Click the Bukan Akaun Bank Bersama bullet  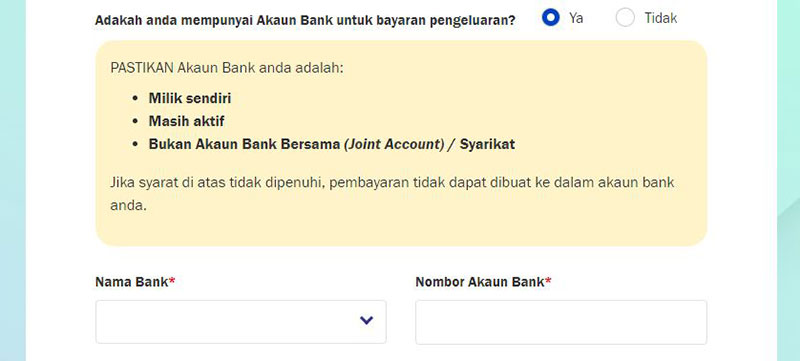click(332, 144)
